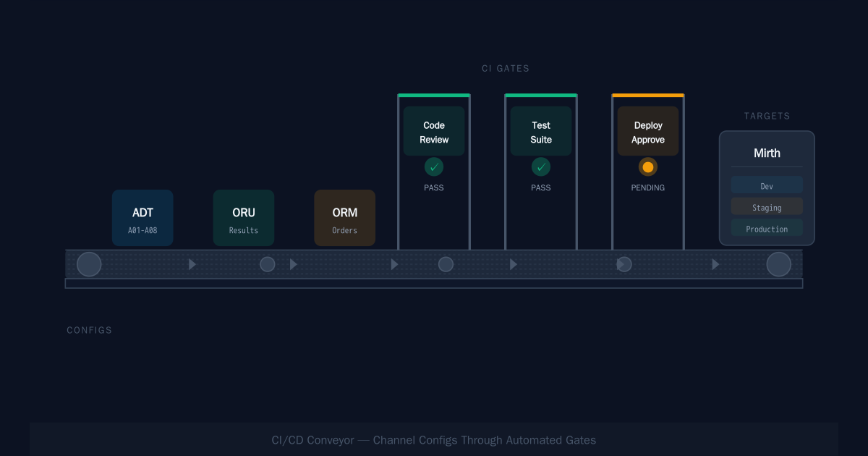Select the ORM Orders config card
The width and height of the screenshot is (868, 456).
(345, 218)
